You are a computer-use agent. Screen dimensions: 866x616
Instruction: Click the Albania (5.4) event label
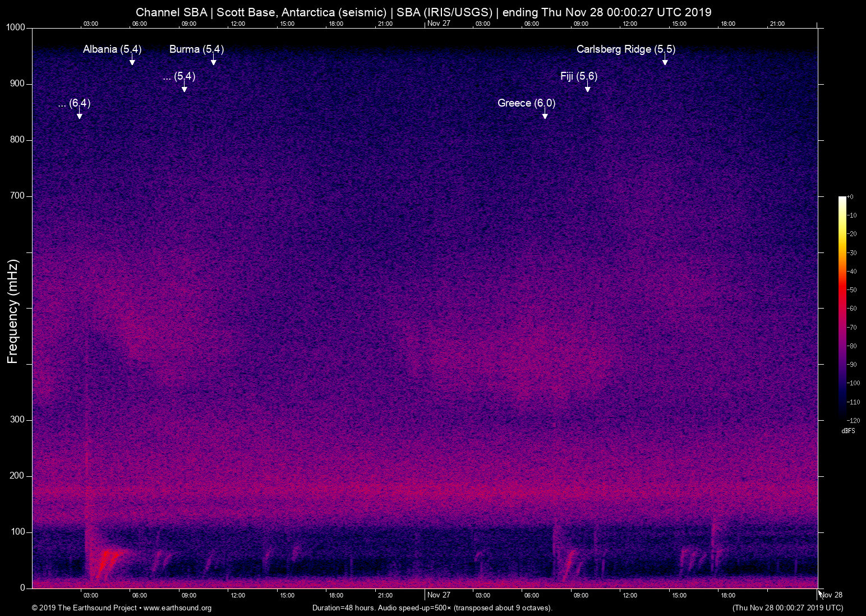coord(112,49)
